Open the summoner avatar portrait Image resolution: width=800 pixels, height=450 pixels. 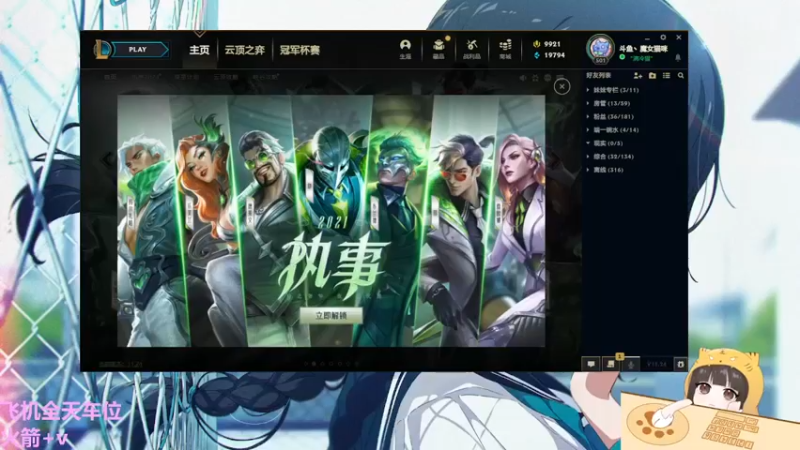click(601, 48)
